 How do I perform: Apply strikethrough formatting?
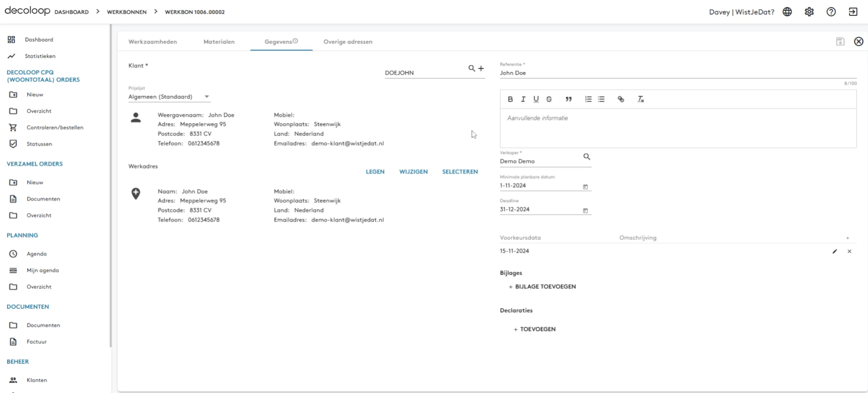(x=549, y=99)
